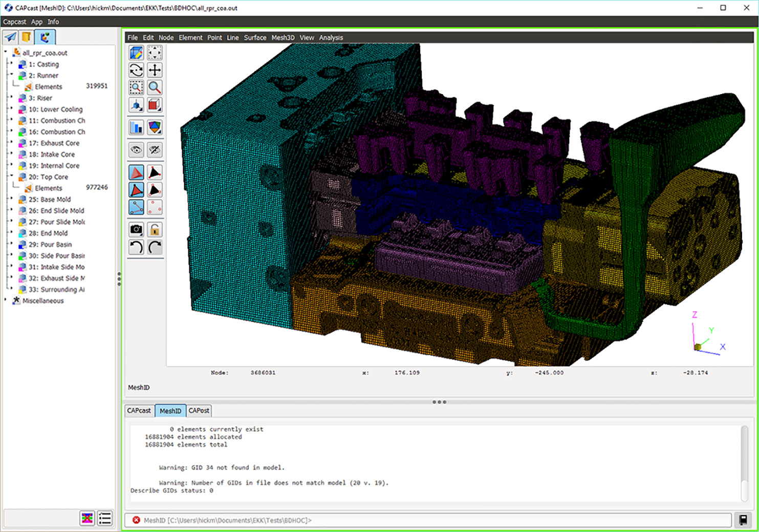
Task: Toggle the line and nodes display
Action: coord(136,207)
